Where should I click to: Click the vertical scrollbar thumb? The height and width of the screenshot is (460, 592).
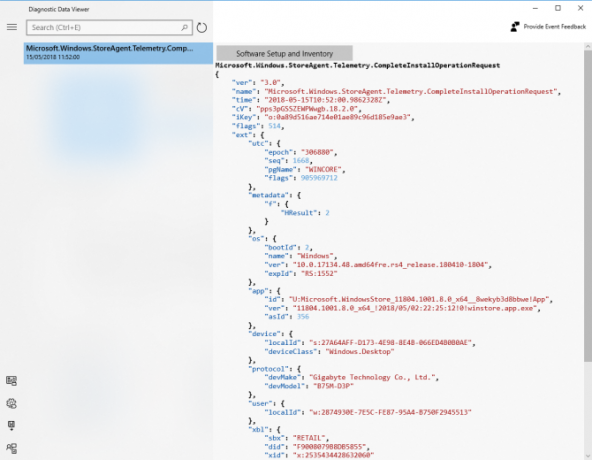coord(588,206)
